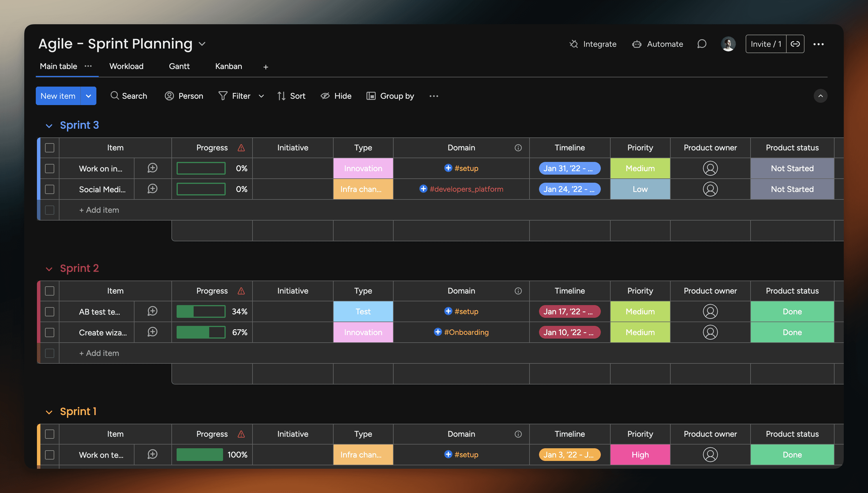Open New item dropdown arrow
868x493 pixels.
88,96
